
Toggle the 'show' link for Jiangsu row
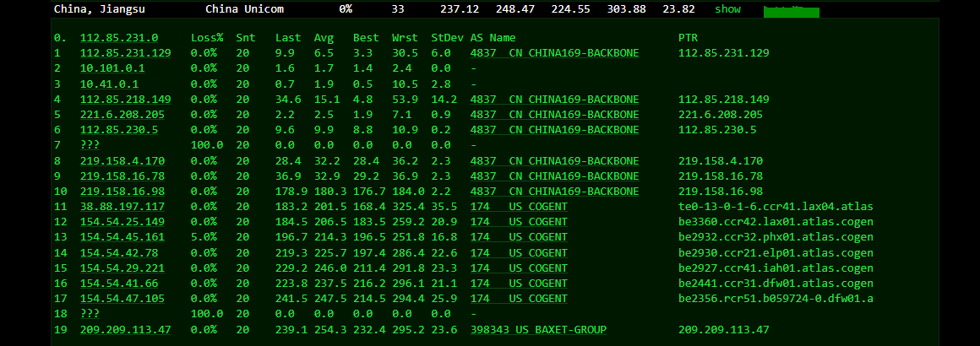pyautogui.click(x=727, y=9)
